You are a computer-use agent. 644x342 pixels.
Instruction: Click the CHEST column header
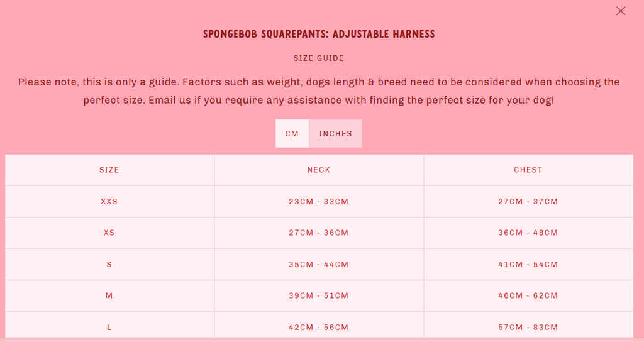coord(528,170)
